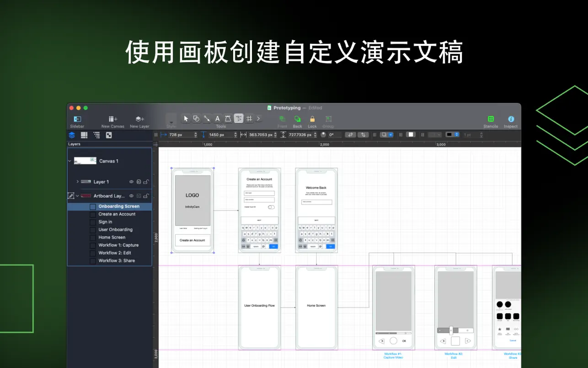Flip the selection vertically

[x=363, y=135]
